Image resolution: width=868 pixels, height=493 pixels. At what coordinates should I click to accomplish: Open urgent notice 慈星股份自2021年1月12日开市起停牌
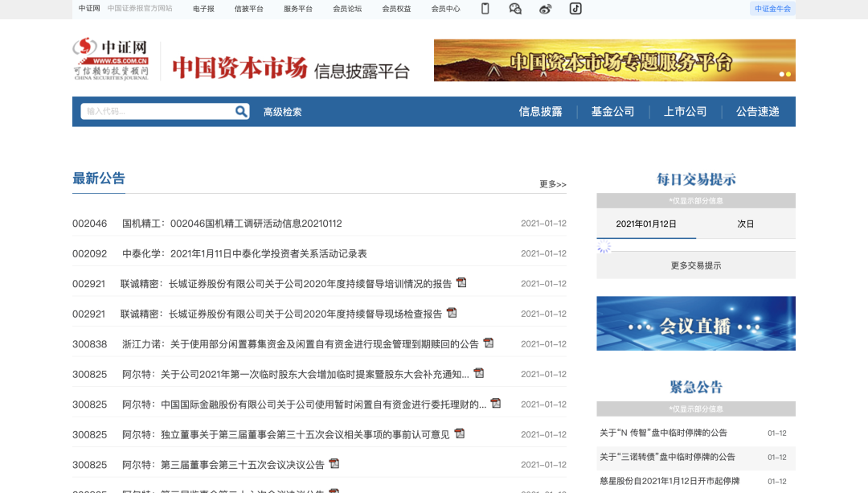(669, 481)
